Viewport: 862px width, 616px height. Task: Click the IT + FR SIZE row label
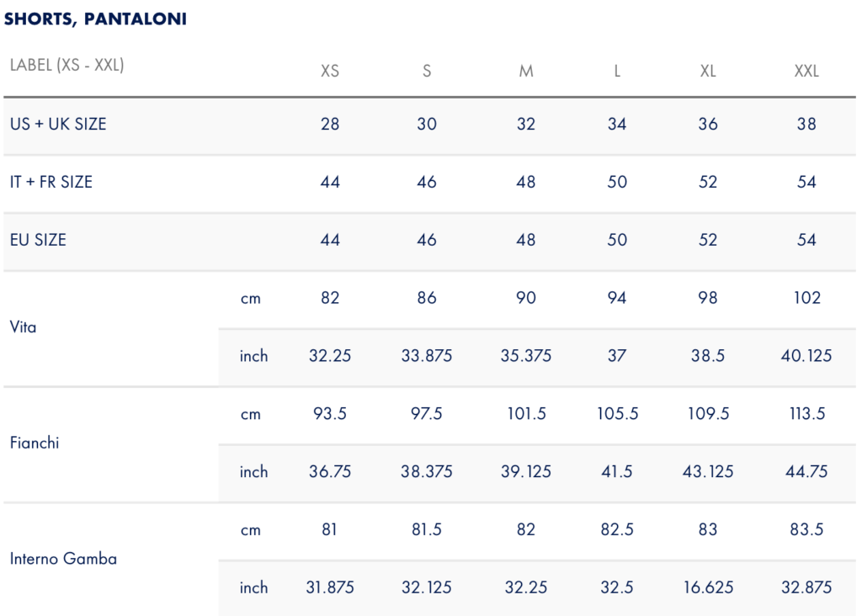click(51, 182)
